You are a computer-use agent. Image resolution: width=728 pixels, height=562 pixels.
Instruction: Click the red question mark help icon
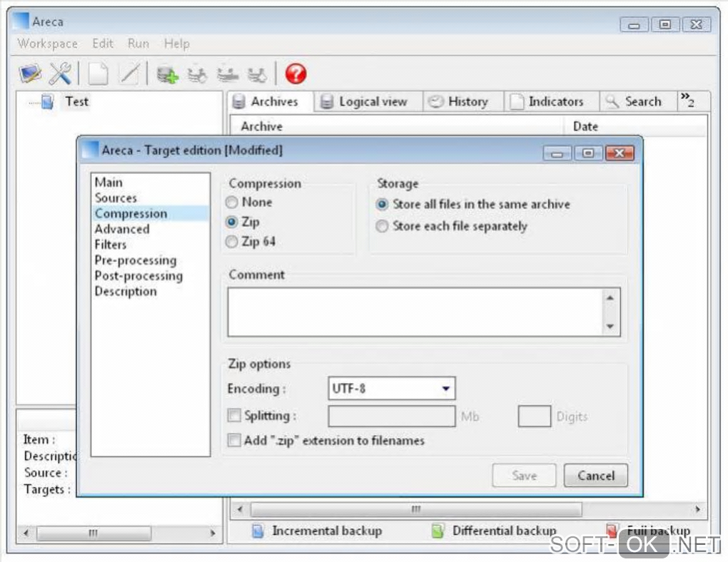[x=295, y=73]
